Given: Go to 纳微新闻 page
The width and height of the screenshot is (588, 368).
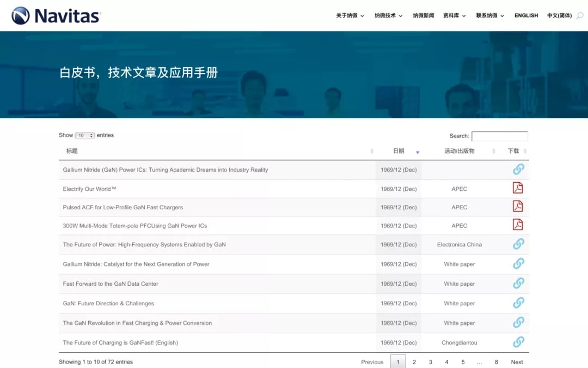Looking at the screenshot, I should (x=424, y=16).
